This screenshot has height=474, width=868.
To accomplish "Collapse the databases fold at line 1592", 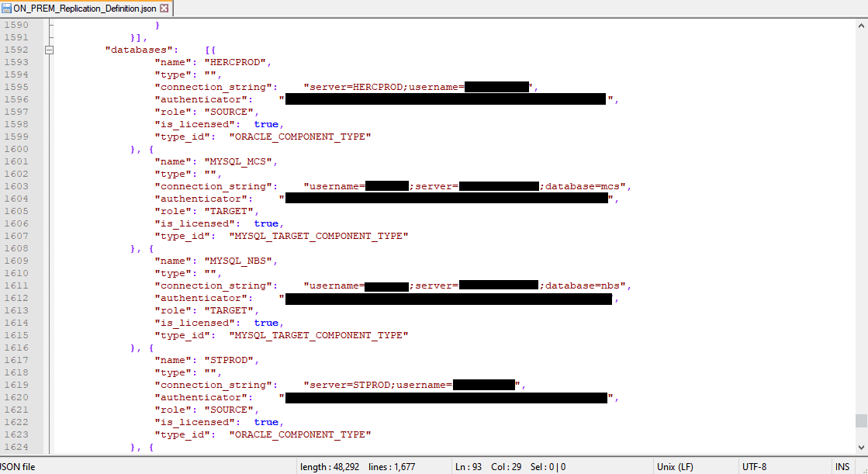I will pyautogui.click(x=50, y=50).
